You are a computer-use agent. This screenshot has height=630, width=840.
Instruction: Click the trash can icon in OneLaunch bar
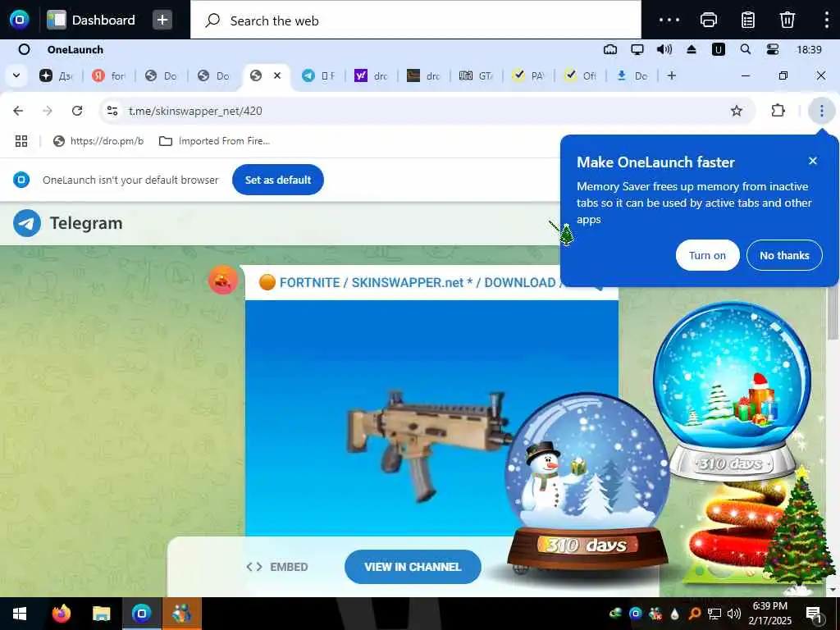coord(787,20)
